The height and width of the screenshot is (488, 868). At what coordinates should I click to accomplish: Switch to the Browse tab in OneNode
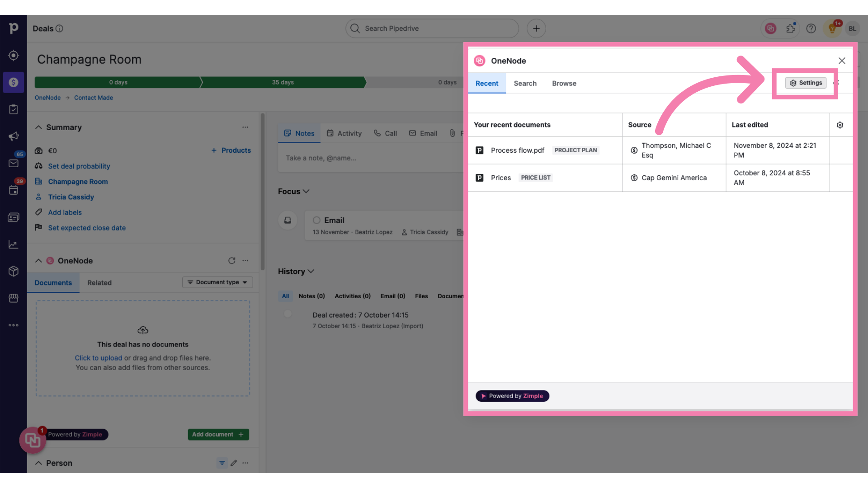[x=563, y=83]
